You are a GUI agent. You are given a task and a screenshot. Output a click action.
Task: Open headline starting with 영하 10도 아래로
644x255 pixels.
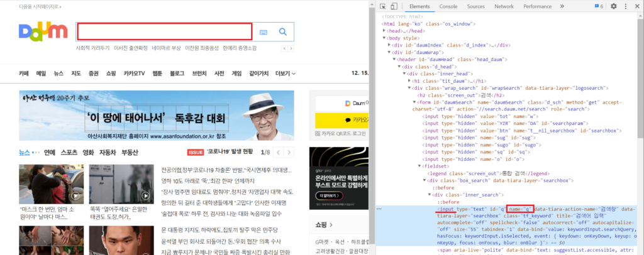208,181
